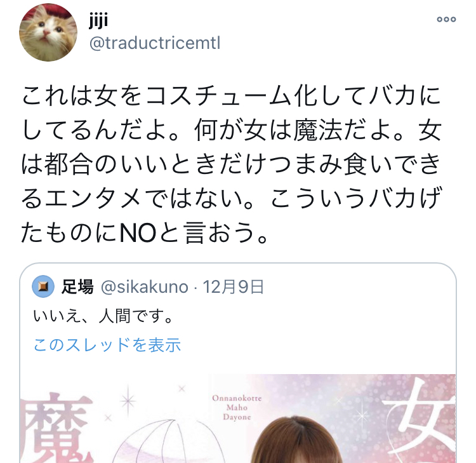Click the umbrella line drawing in image
The height and width of the screenshot is (463, 476).
tap(167, 441)
